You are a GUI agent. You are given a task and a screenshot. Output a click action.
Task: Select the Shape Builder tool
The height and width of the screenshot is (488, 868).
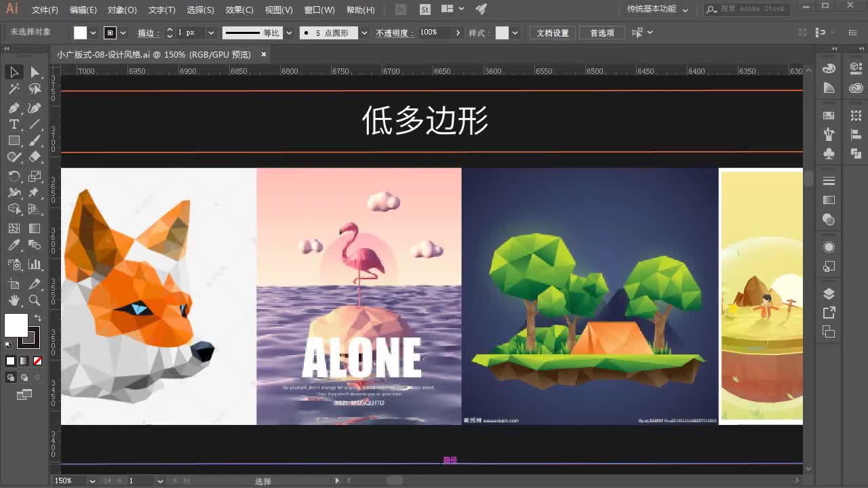coord(14,209)
